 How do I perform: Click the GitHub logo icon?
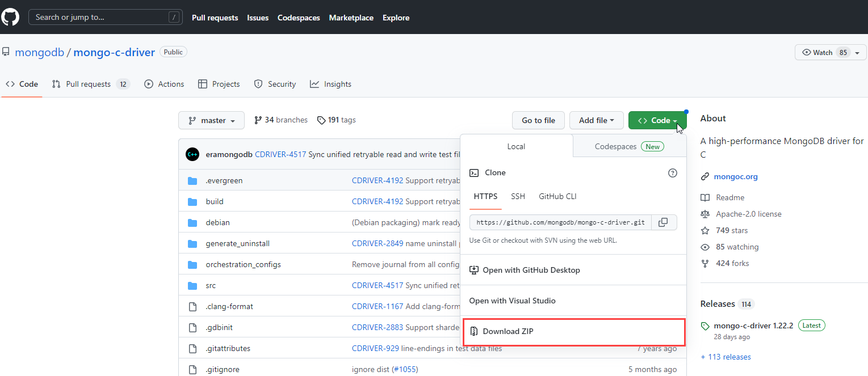pyautogui.click(x=10, y=17)
